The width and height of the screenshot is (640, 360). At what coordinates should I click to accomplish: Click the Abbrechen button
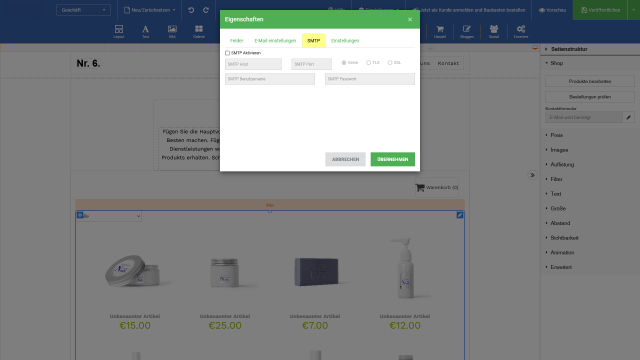click(x=345, y=159)
